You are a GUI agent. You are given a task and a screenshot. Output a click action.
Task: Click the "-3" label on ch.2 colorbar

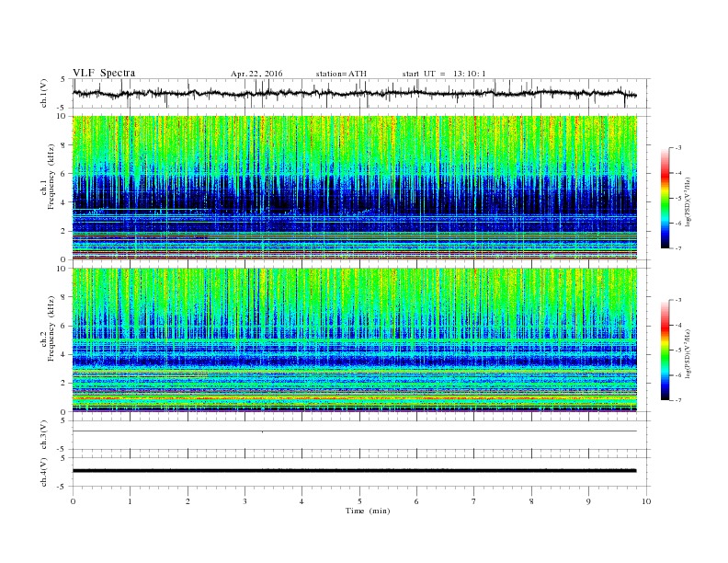coord(678,300)
